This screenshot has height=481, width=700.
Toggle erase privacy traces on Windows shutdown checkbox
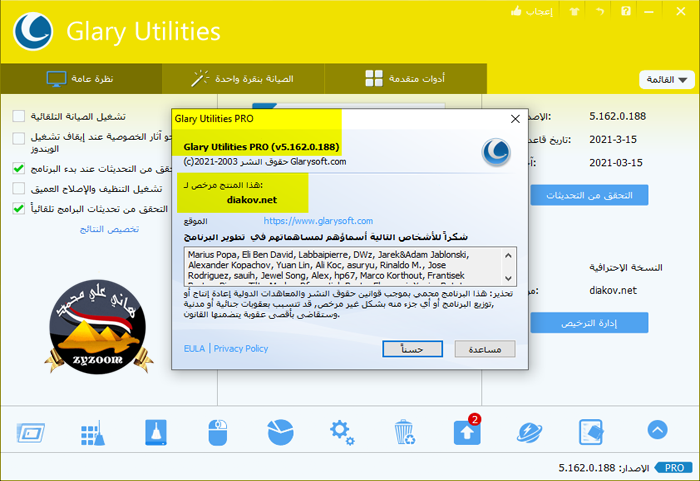click(x=19, y=138)
